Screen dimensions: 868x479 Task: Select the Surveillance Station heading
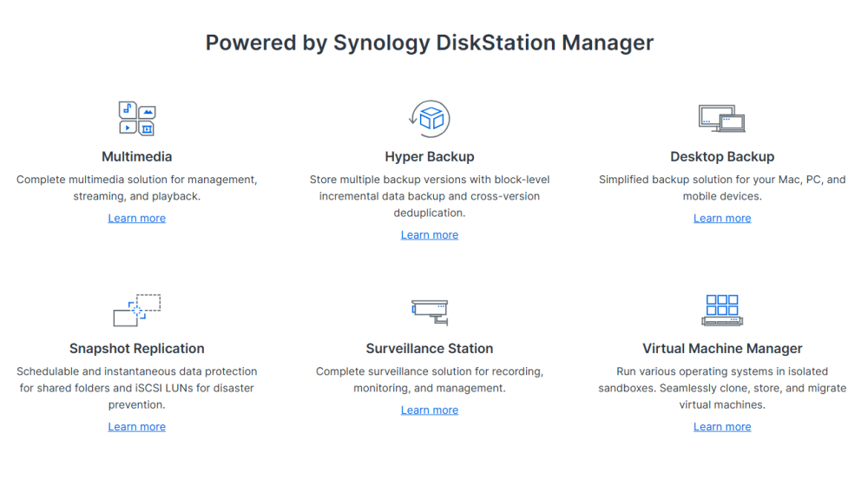coord(430,349)
